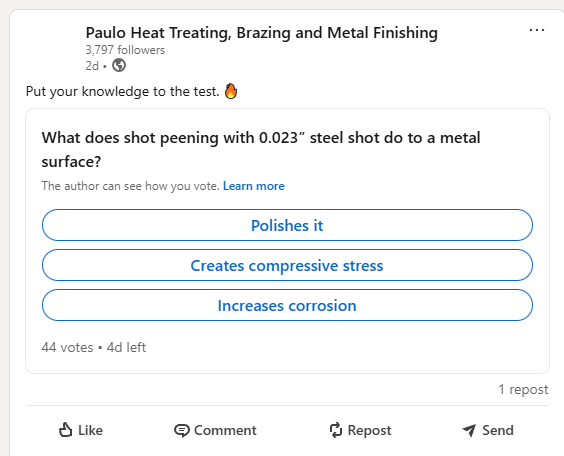The width and height of the screenshot is (564, 456).
Task: Open Paulo Heat Treating company page
Action: tap(261, 33)
